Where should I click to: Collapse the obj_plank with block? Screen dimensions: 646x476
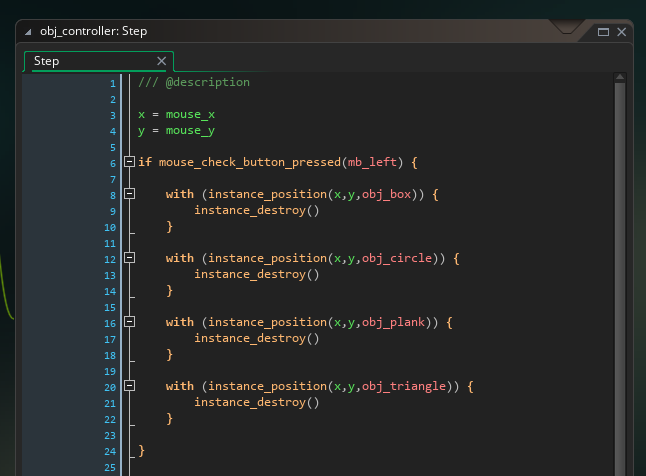(129, 321)
